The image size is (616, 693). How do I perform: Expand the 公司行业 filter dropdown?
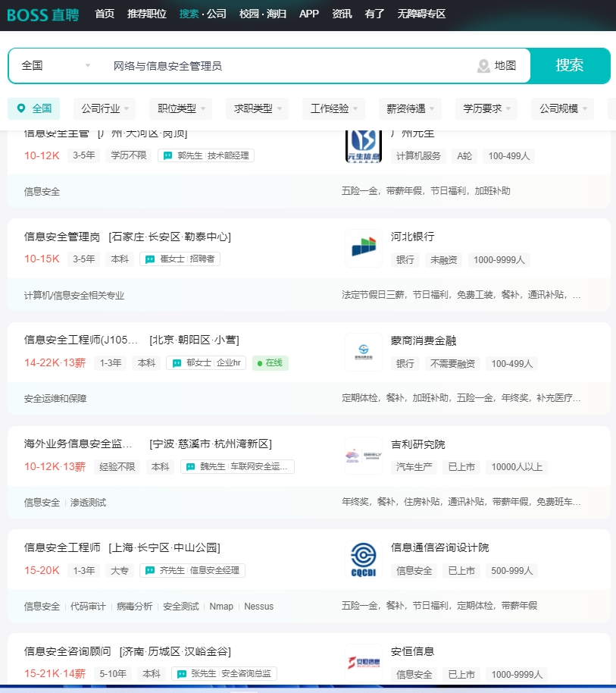pyautogui.click(x=105, y=108)
